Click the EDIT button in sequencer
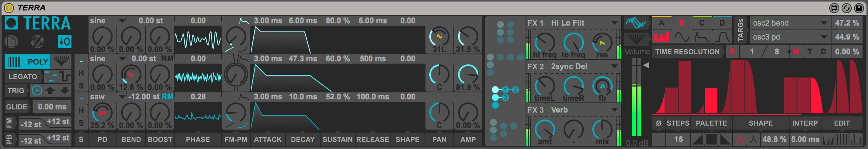Image resolution: width=868 pixels, height=149 pixels. click(842, 123)
